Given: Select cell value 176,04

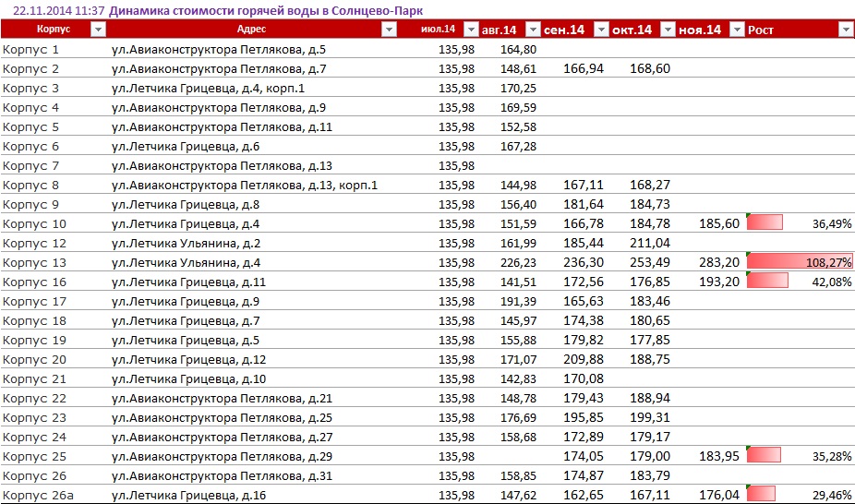Looking at the screenshot, I should 719,496.
